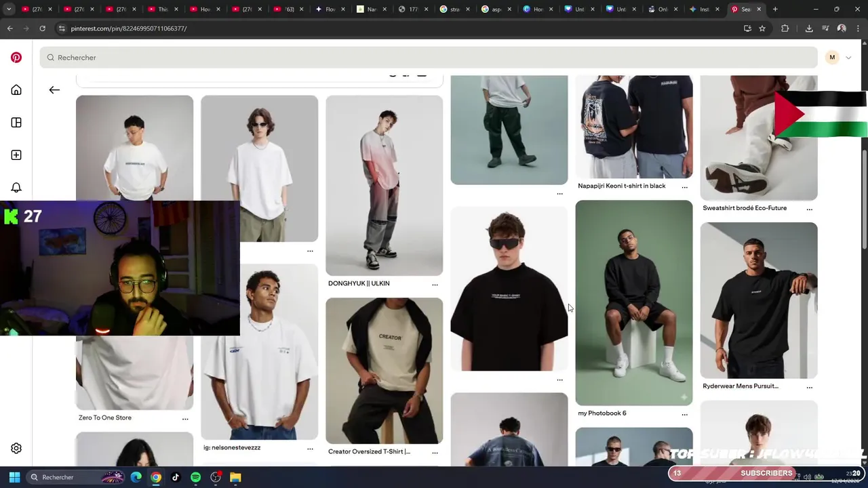This screenshot has height=488, width=868.
Task: Open the Ryderwear Mens Pursuit title
Action: [741, 386]
